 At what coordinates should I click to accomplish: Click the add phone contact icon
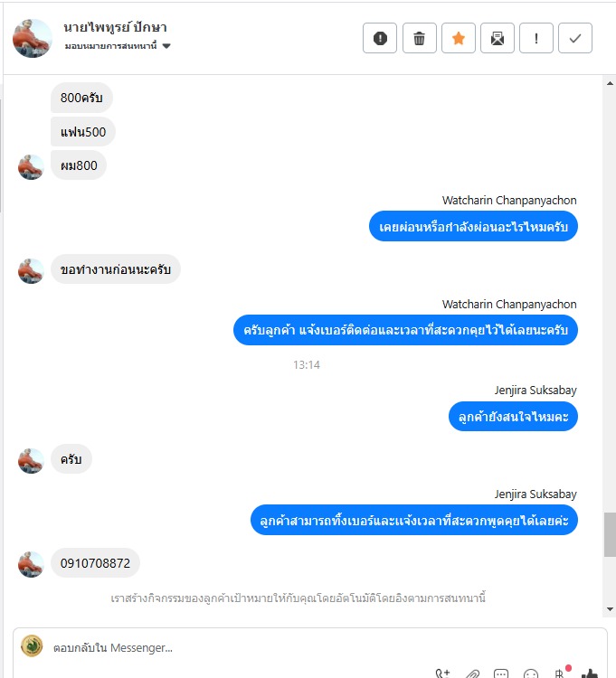pyautogui.click(x=443, y=673)
